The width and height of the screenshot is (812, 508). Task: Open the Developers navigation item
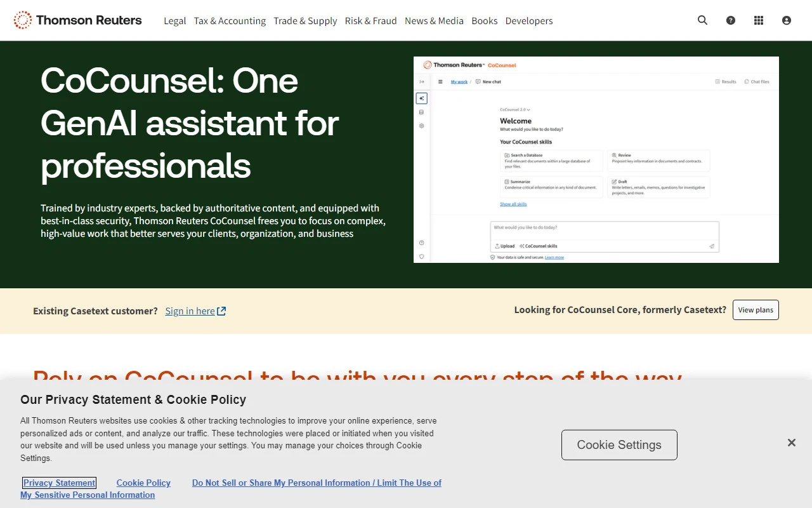coord(529,21)
